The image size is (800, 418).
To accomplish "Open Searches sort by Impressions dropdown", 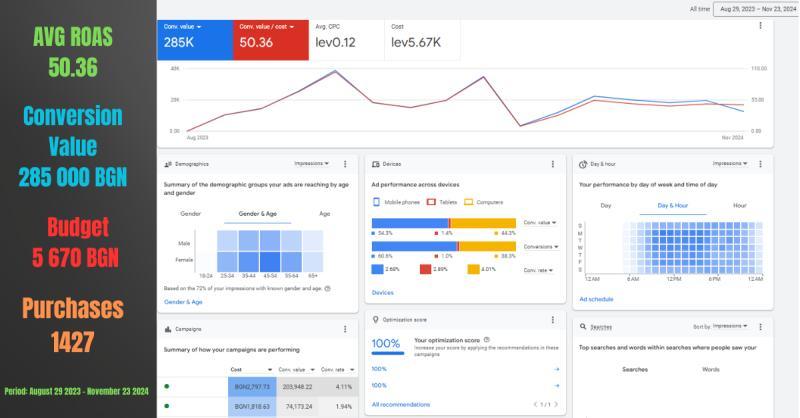I will click(730, 326).
